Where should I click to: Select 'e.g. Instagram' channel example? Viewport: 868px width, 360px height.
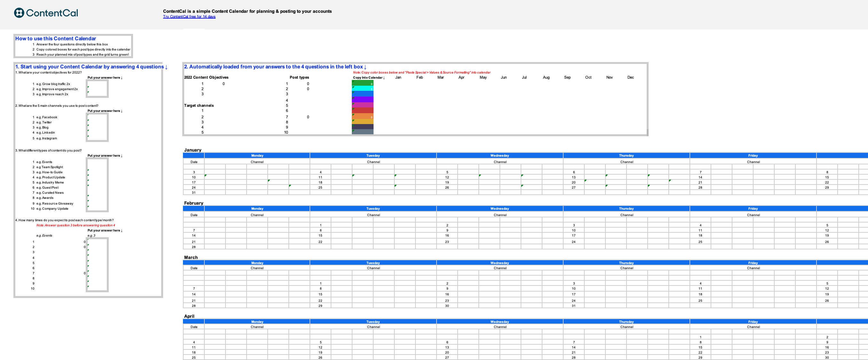point(46,138)
